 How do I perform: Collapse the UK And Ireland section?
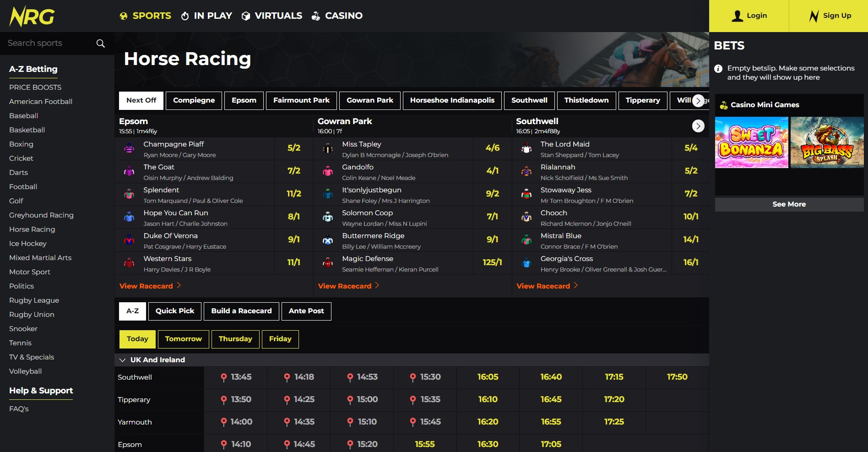point(122,360)
